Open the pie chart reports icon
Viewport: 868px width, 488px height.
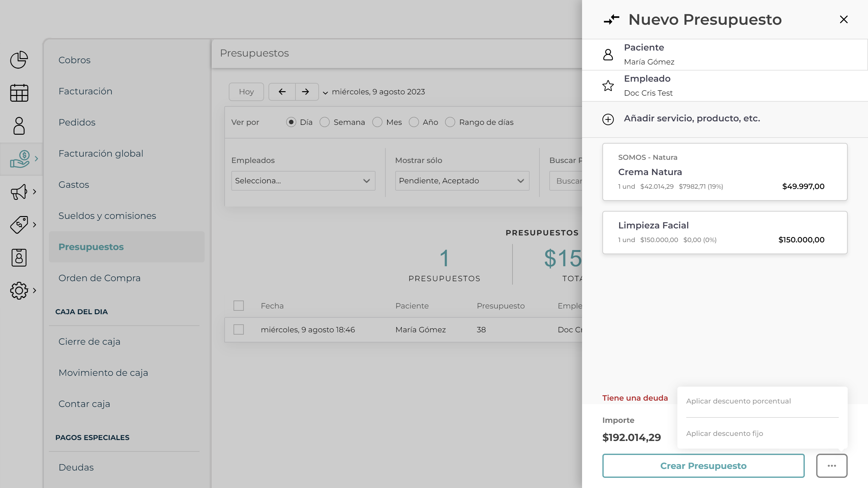(19, 60)
